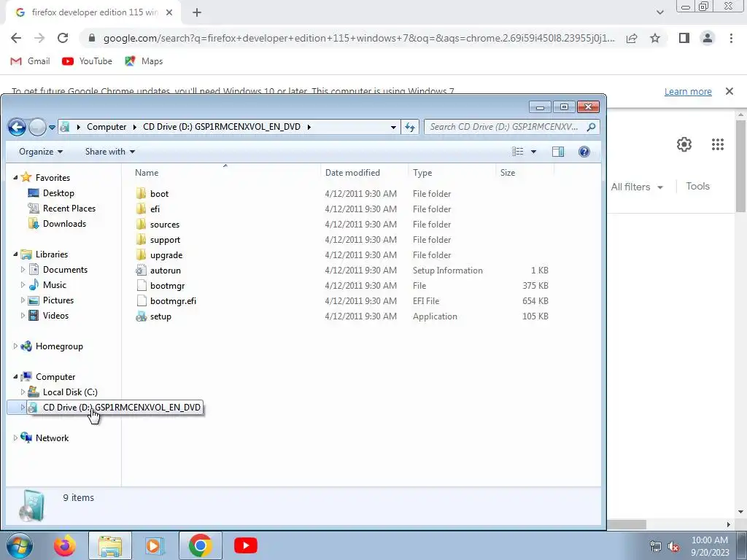
Task: Expand the Pictures library node
Action: pyautogui.click(x=23, y=300)
